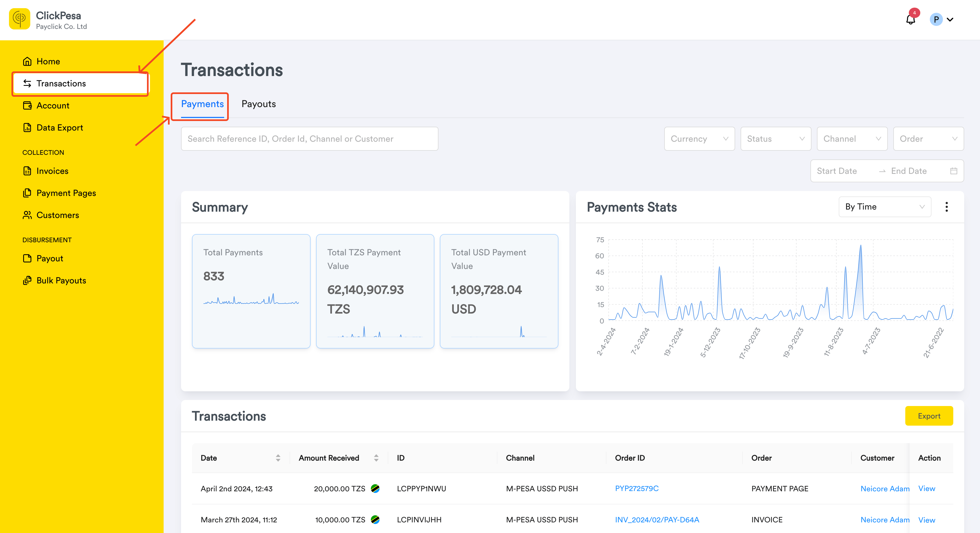Open the Status filter dropdown
This screenshot has width=980, height=533.
[776, 139]
